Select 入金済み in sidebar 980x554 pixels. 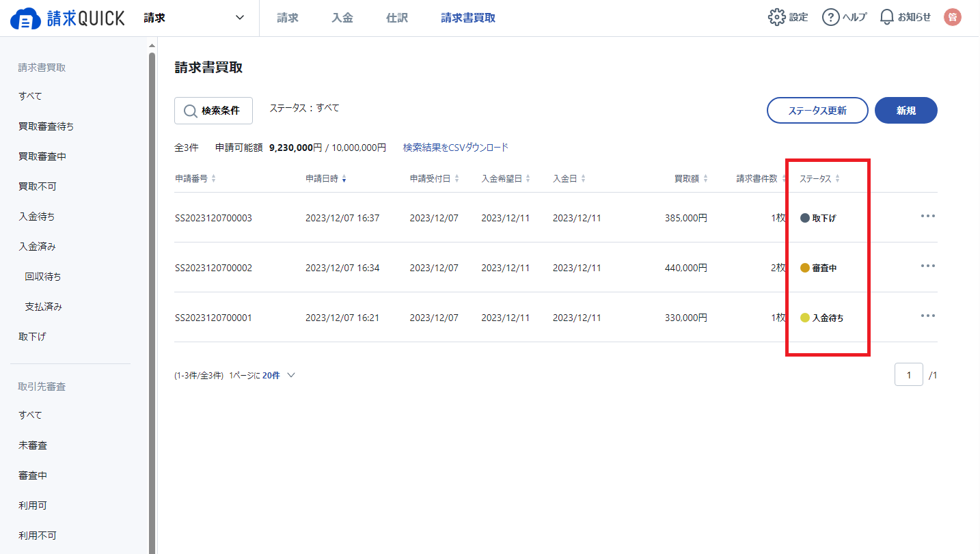pyautogui.click(x=36, y=247)
